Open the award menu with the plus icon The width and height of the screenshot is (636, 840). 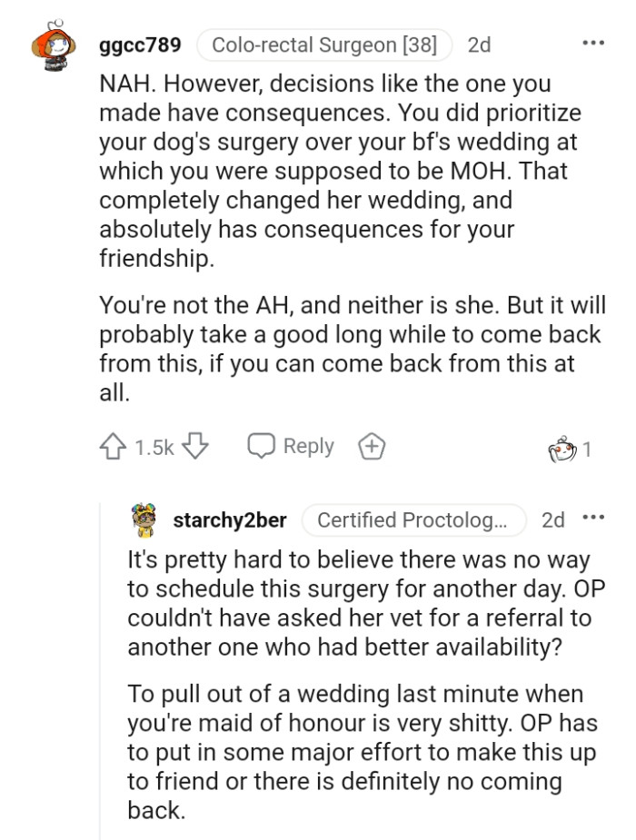tap(371, 446)
